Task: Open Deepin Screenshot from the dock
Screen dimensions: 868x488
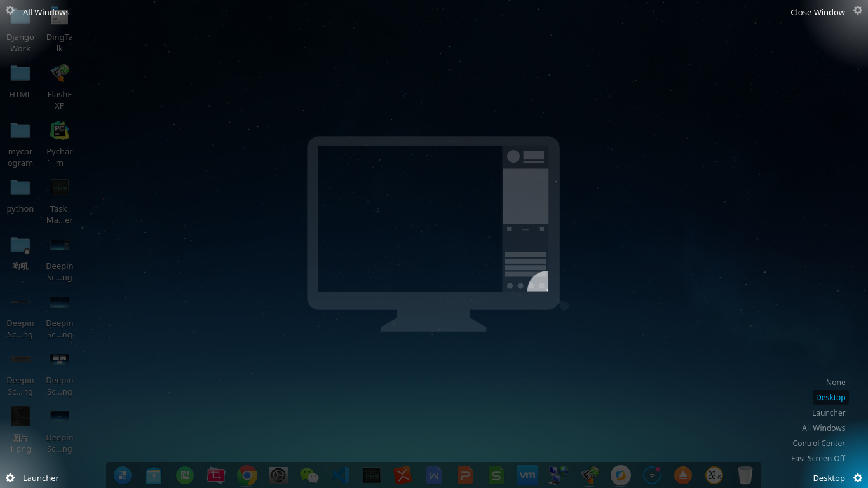Action: click(x=216, y=475)
